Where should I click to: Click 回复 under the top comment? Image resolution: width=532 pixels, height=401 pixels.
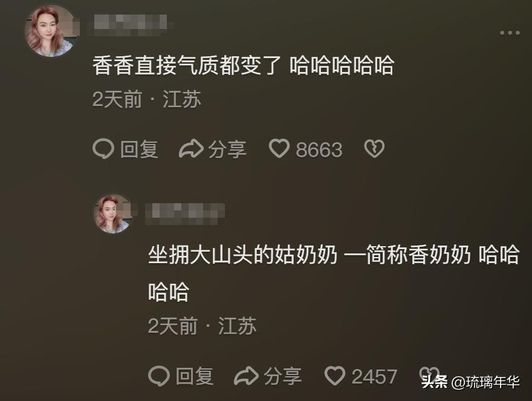point(139,149)
